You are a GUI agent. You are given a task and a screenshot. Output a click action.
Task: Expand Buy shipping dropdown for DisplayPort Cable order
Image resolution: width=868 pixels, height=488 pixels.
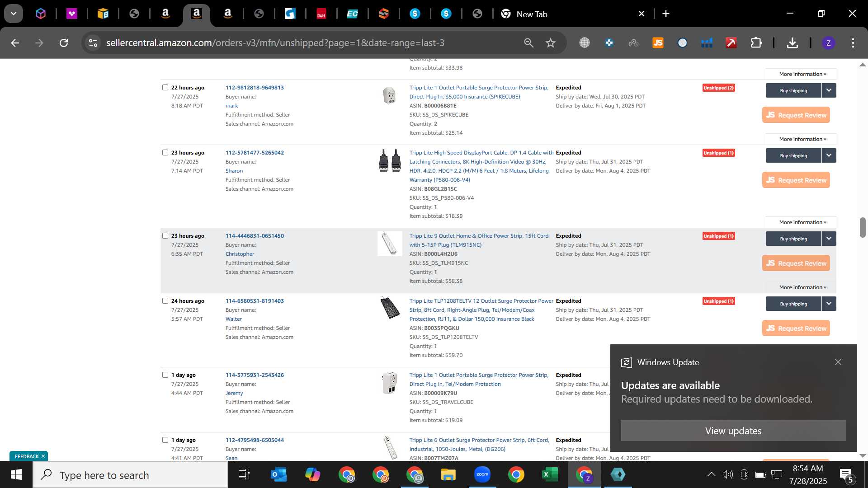(x=829, y=155)
